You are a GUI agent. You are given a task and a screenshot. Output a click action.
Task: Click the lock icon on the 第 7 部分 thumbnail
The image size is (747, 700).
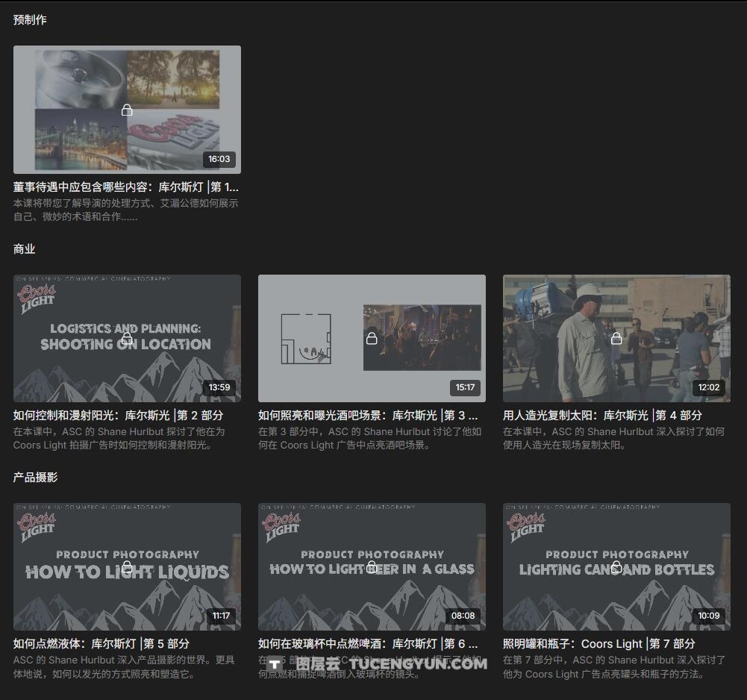[616, 566]
